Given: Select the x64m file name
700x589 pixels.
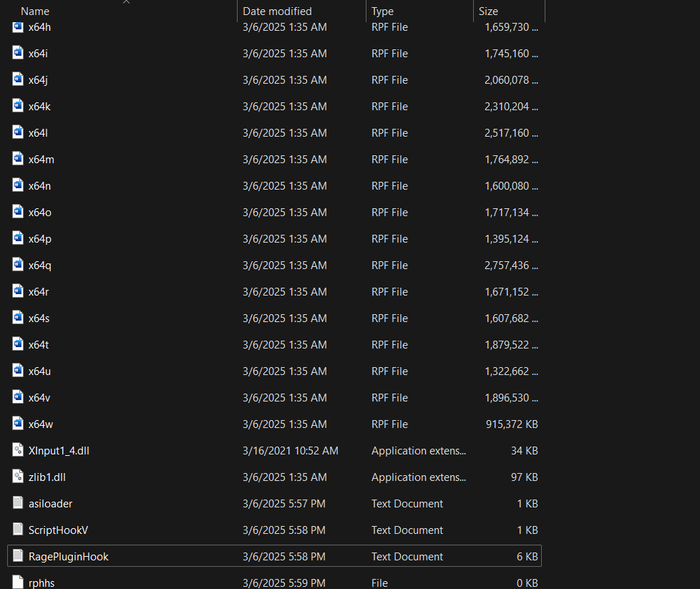Looking at the screenshot, I should click(42, 160).
